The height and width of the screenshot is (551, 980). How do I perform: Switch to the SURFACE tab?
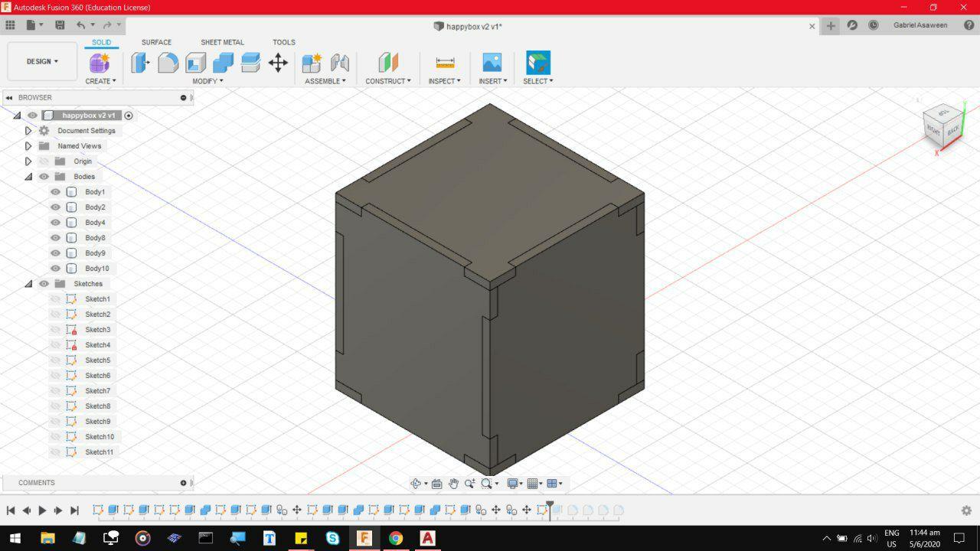[x=156, y=43]
